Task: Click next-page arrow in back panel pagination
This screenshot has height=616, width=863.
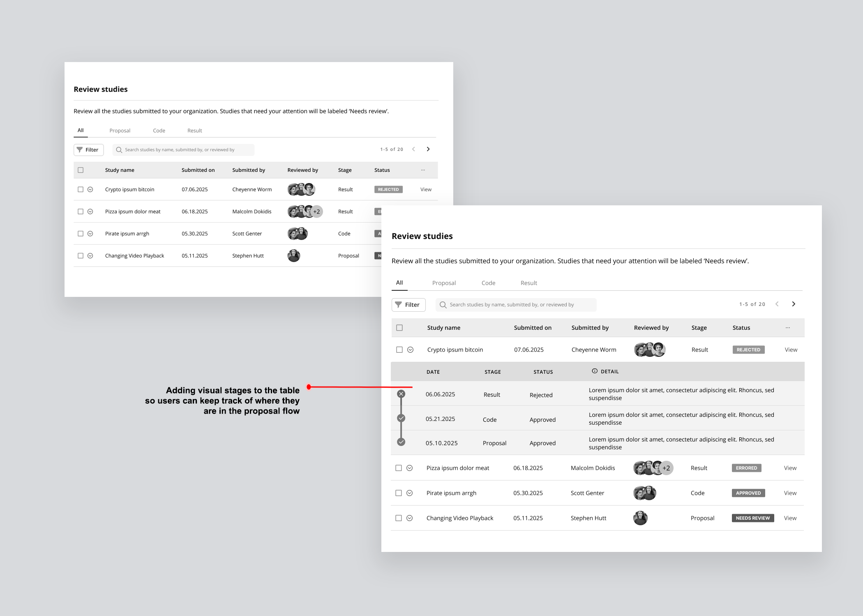Action: point(428,149)
